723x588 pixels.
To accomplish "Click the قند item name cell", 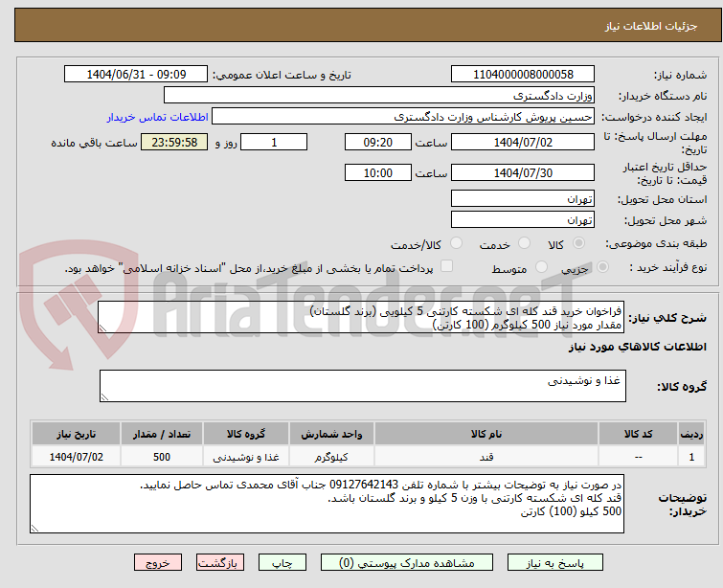I will 486,457.
